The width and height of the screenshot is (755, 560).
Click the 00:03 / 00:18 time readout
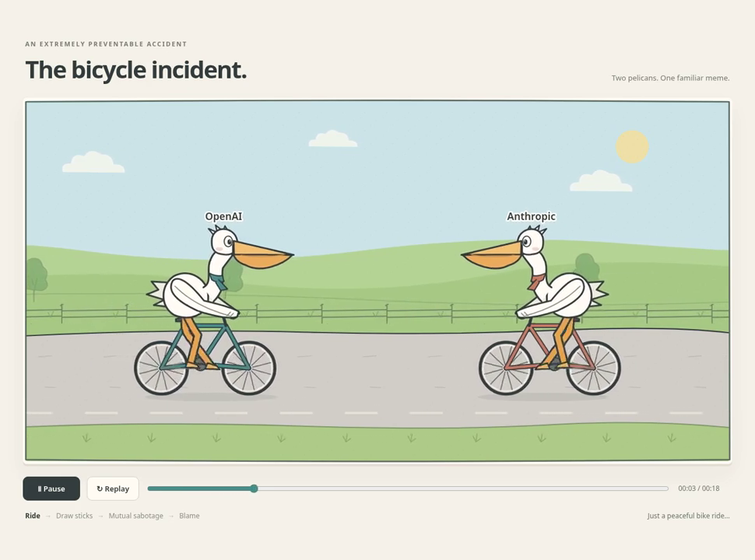[x=699, y=488]
